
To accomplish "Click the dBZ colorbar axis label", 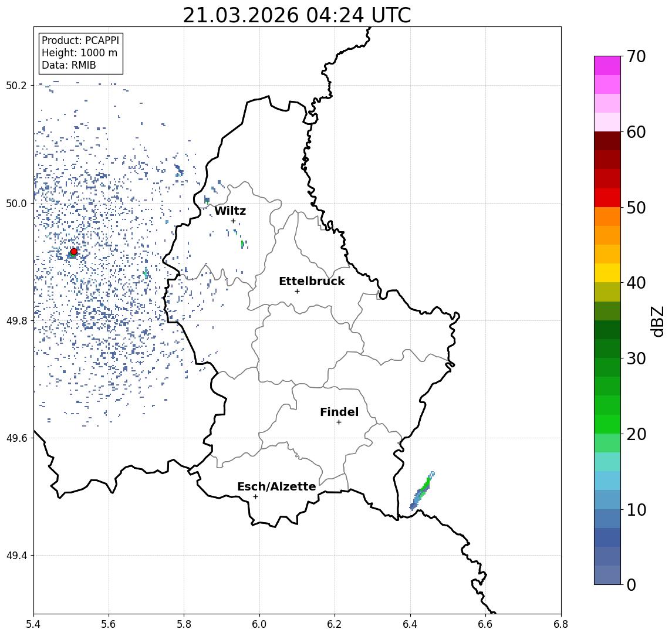I will 657,321.
